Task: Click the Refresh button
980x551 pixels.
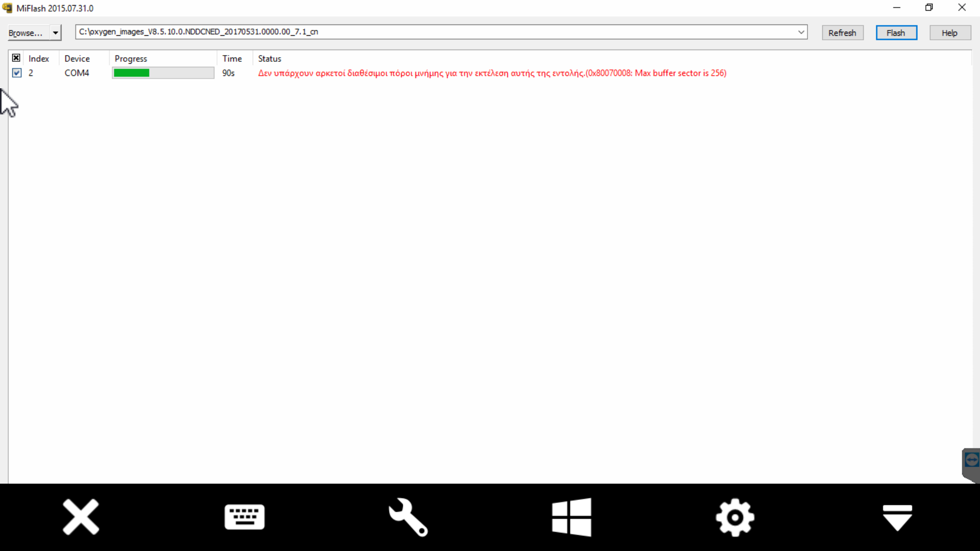Action: click(x=842, y=33)
